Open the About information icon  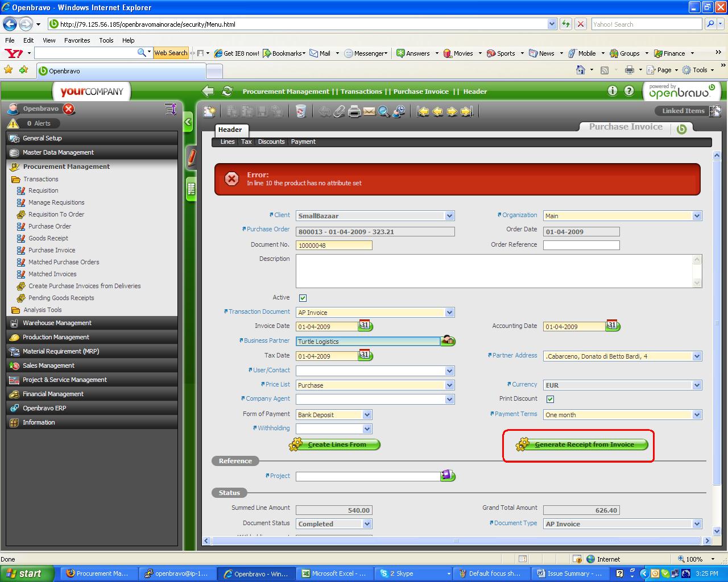[613, 90]
